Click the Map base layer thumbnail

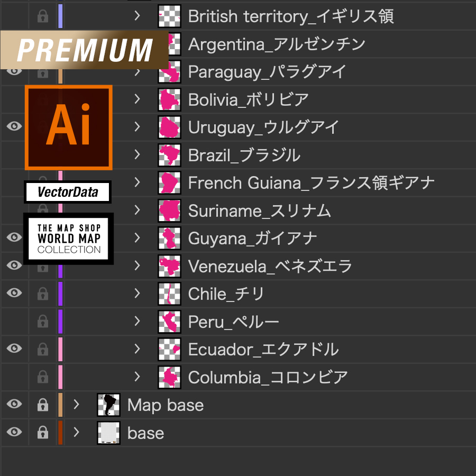point(108,405)
